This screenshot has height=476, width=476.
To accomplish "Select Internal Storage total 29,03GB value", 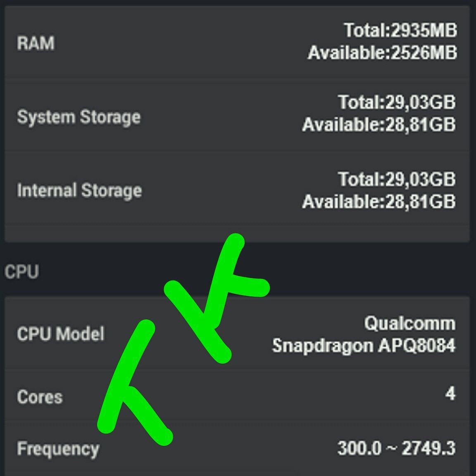I will (397, 179).
